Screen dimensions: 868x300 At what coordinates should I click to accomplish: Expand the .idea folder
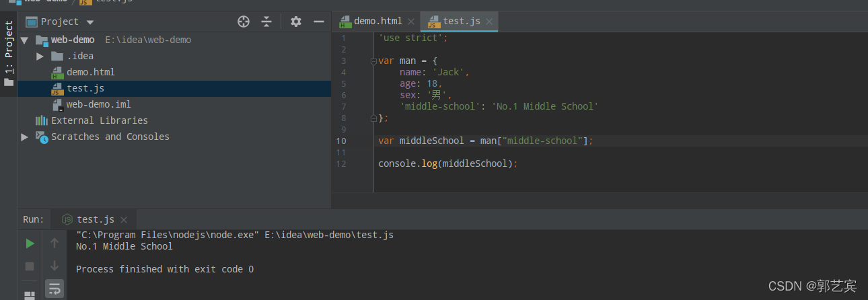pyautogui.click(x=40, y=56)
